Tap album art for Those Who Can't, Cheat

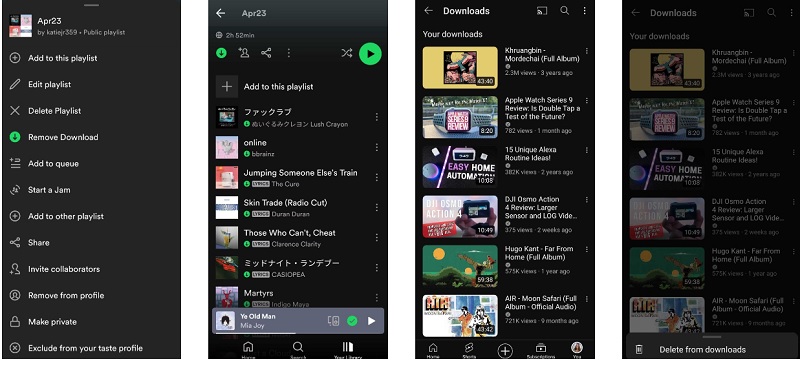pyautogui.click(x=227, y=237)
